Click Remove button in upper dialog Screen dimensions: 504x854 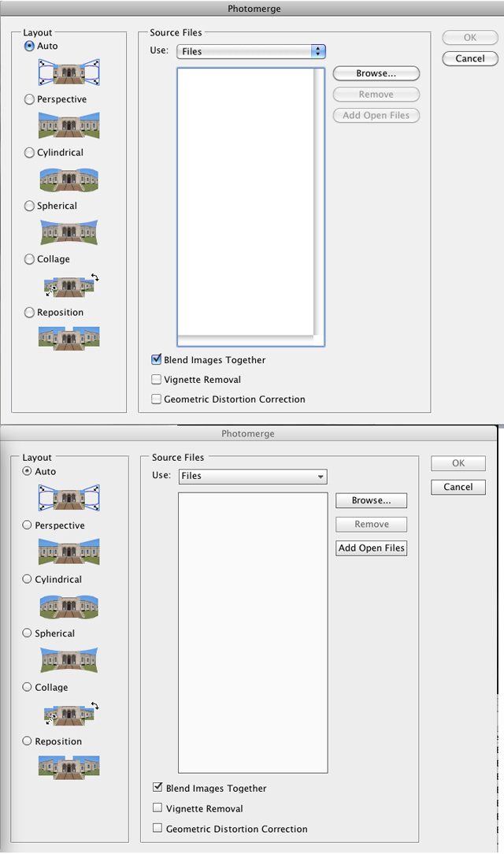click(x=376, y=95)
